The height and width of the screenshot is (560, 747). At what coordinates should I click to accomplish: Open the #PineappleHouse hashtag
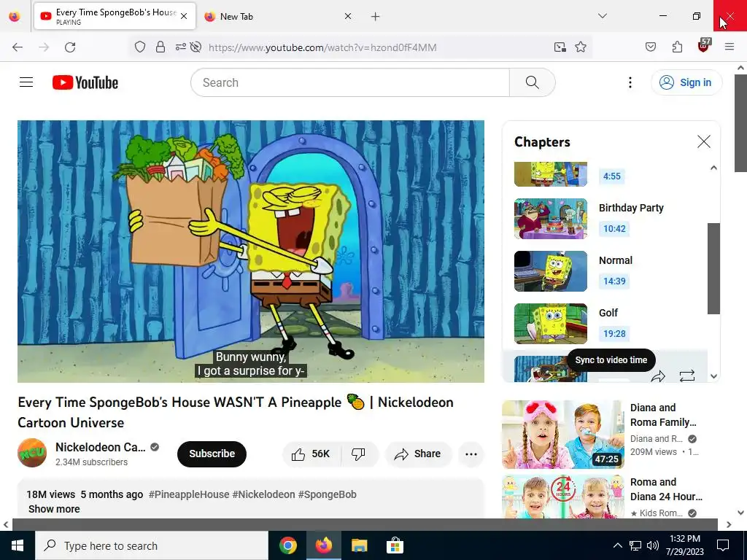(x=189, y=494)
